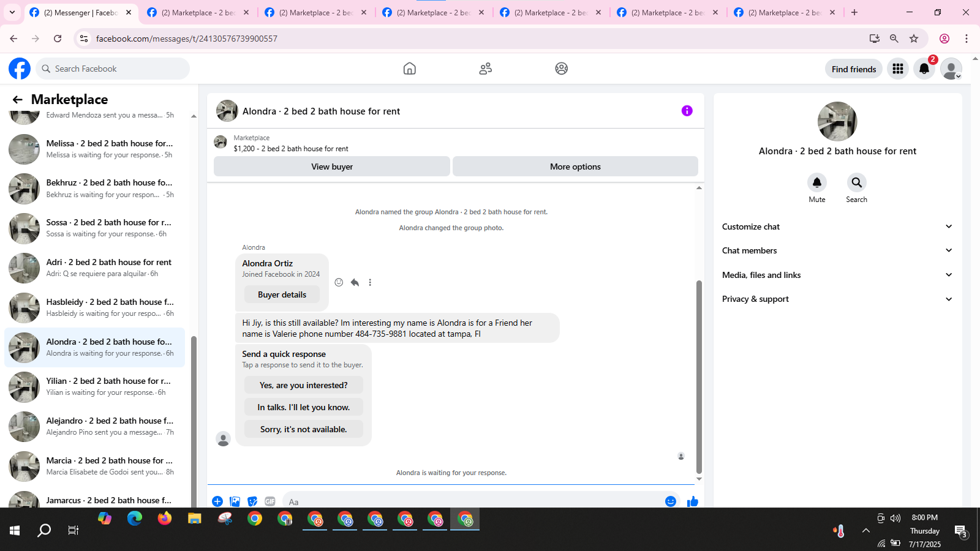Switch to the Messenger | Facebook tab
The width and height of the screenshot is (980, 551).
pos(81,12)
